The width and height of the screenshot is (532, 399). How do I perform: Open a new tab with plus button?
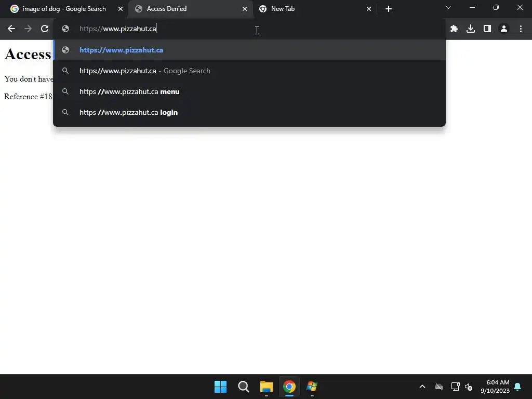tap(389, 9)
